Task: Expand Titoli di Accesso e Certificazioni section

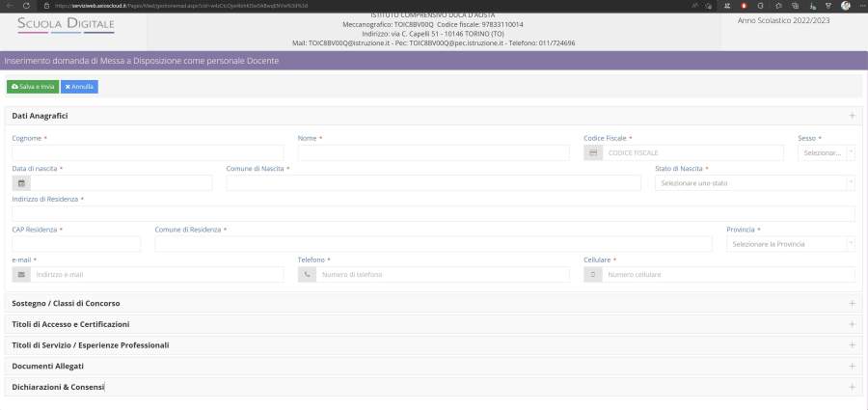Action: pos(852,324)
